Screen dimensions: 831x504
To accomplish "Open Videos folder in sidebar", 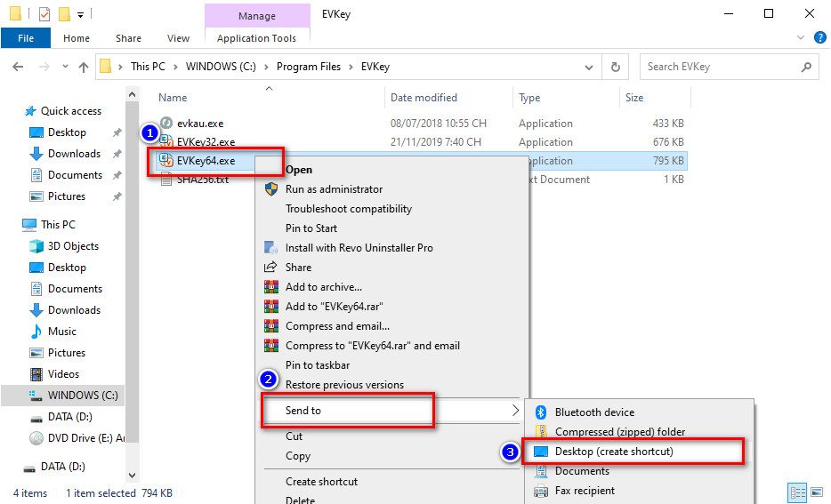I will coord(63,373).
